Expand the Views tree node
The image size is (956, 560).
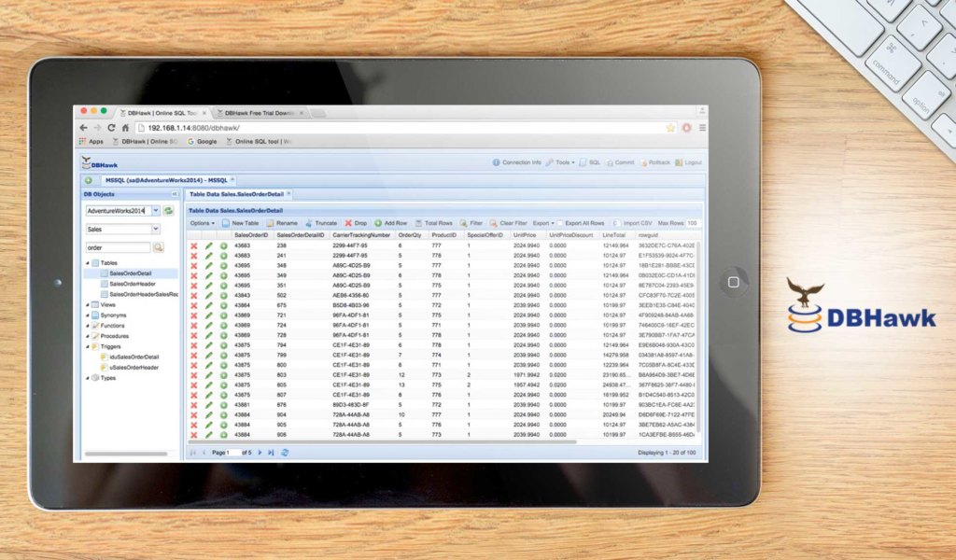point(89,304)
